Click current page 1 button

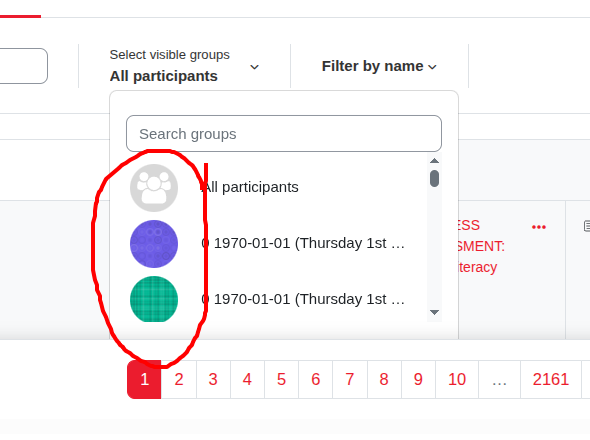click(144, 379)
